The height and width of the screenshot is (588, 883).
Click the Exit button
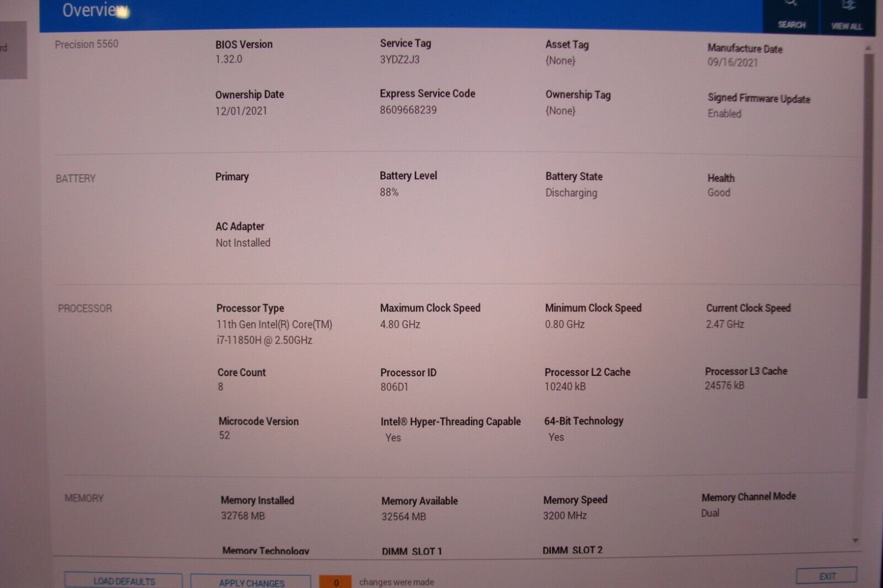pos(827,576)
